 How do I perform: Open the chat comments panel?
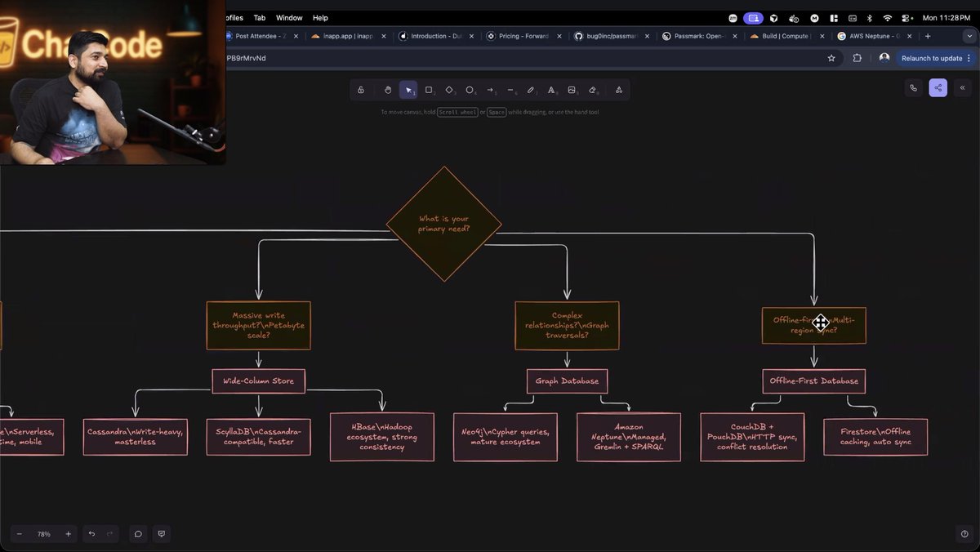click(138, 534)
